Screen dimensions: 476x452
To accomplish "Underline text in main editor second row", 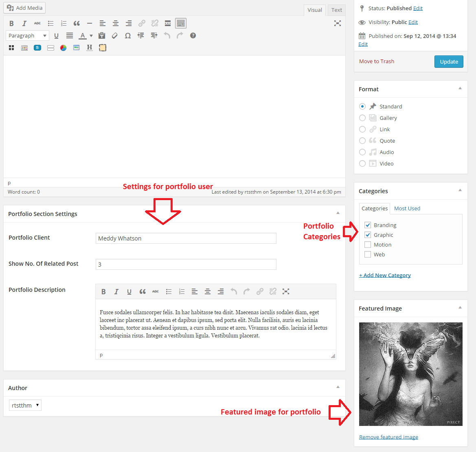I will pos(56,36).
